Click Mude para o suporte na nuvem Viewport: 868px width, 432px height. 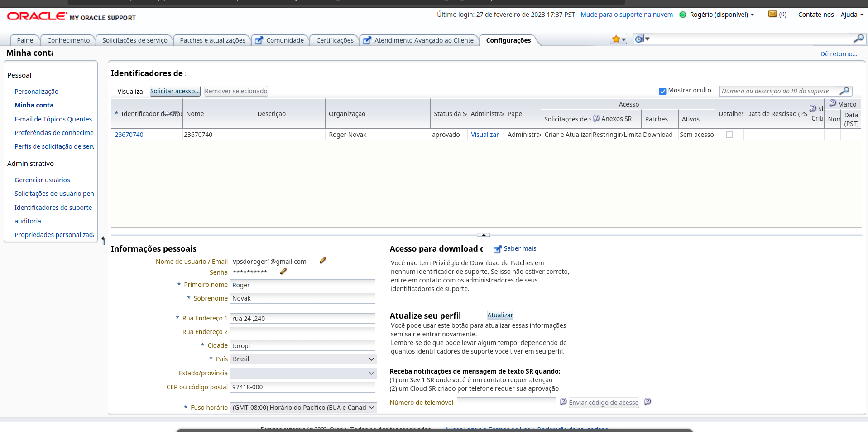tap(627, 15)
